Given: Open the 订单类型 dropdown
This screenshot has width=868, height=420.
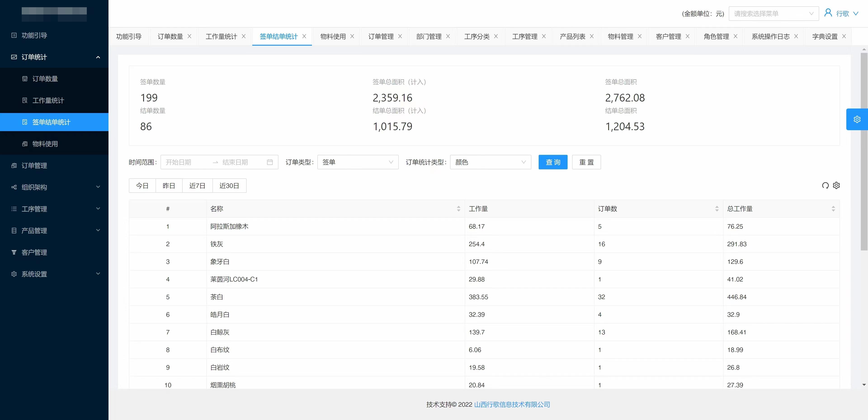Looking at the screenshot, I should (x=358, y=162).
